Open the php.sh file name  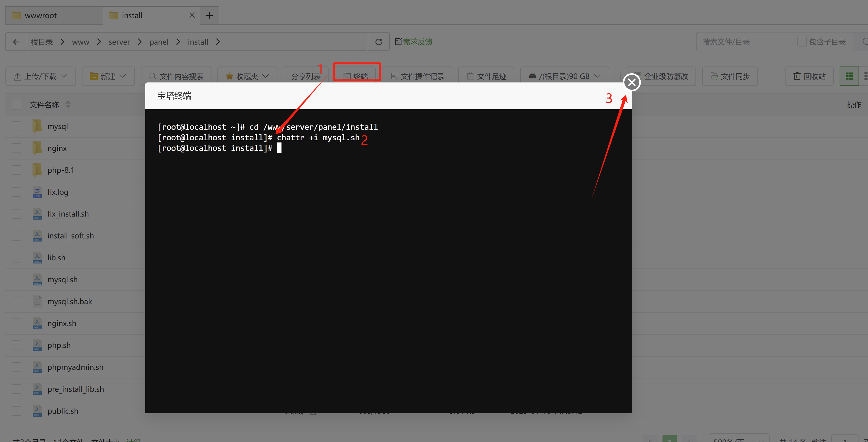[59, 345]
